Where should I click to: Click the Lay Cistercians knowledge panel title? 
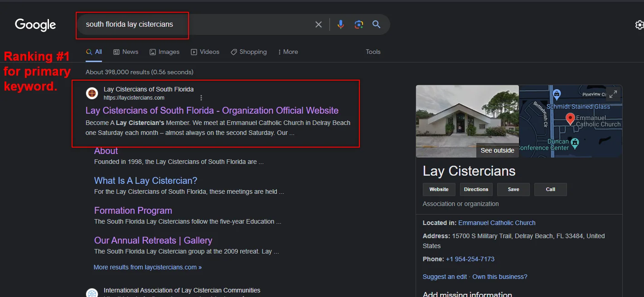tap(469, 171)
